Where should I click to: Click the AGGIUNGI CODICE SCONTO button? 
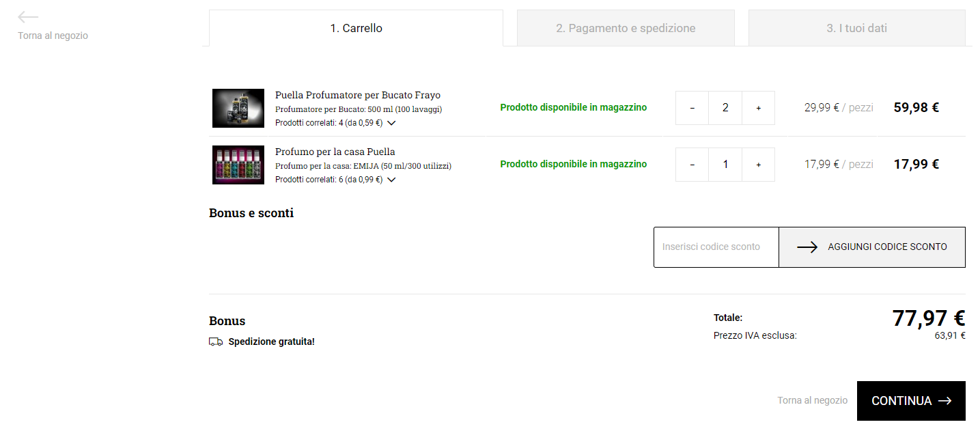pos(872,247)
